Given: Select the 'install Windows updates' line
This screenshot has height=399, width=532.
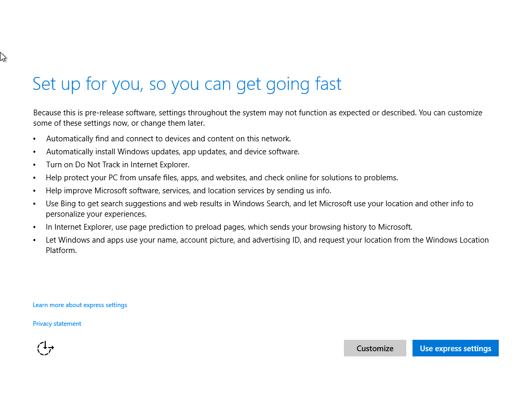Looking at the screenshot, I should point(172,152).
